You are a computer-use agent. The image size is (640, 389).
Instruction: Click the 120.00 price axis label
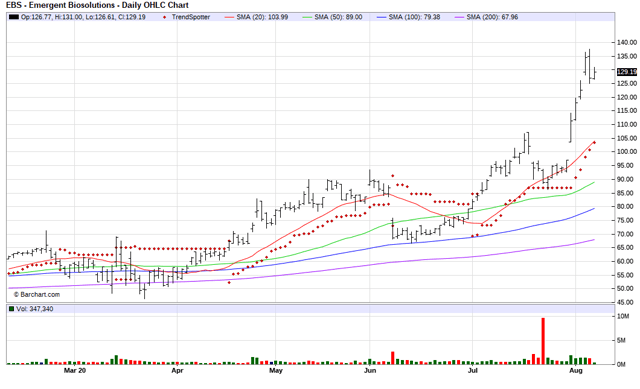coord(627,97)
